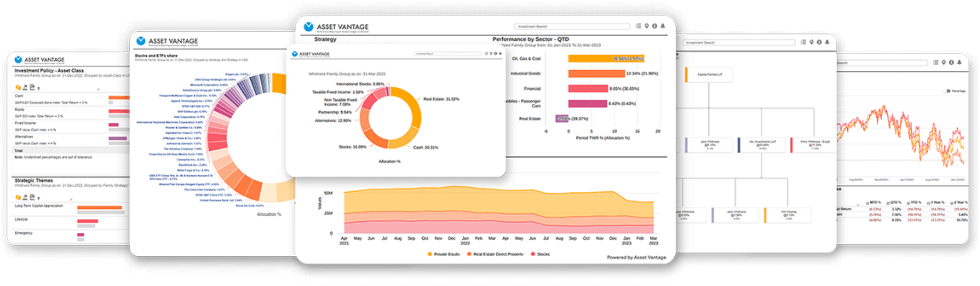Click the document icon under Strategic Themes
This screenshot has height=286, width=980.
[32, 197]
